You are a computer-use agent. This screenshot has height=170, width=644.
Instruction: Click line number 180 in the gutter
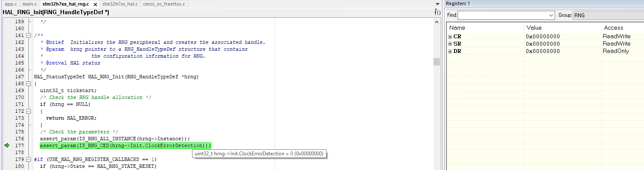pyautogui.click(x=19, y=166)
